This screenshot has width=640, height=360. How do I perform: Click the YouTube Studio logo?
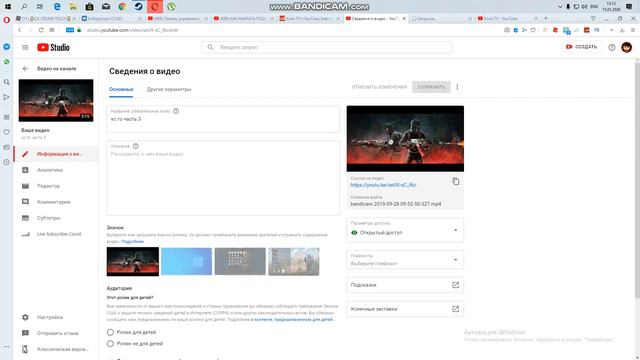click(x=53, y=47)
